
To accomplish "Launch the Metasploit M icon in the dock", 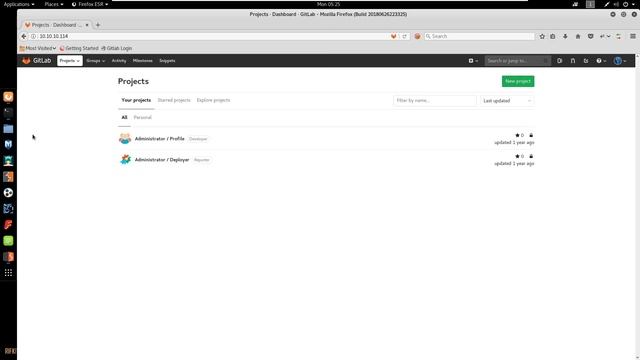I will 8,144.
